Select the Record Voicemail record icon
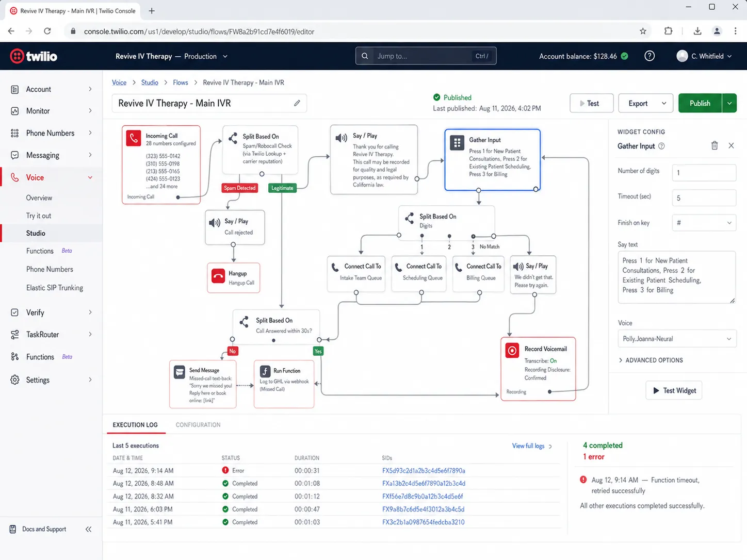Screen dimensions: 747x560 (512, 351)
